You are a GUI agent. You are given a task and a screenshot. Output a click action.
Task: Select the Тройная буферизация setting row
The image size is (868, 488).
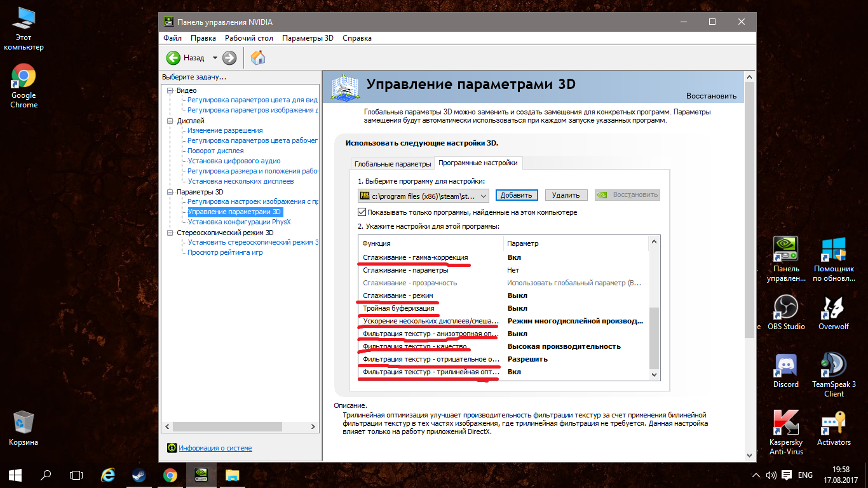coord(504,308)
